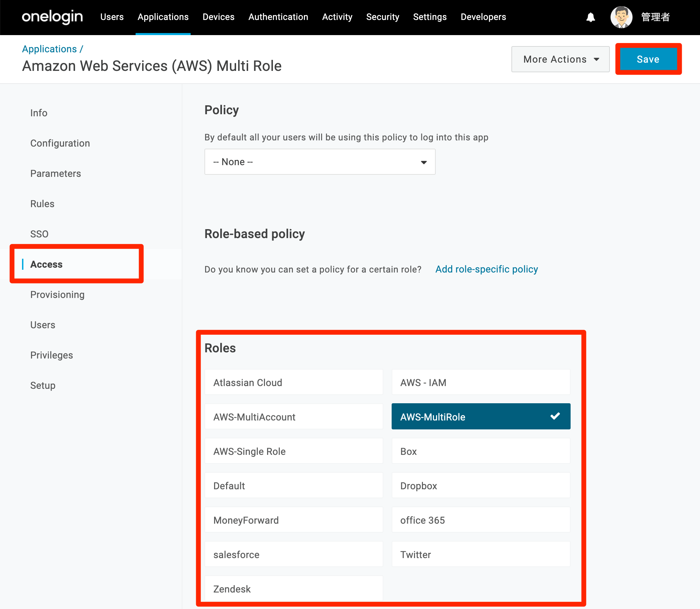Open the Activity top menu

337,17
